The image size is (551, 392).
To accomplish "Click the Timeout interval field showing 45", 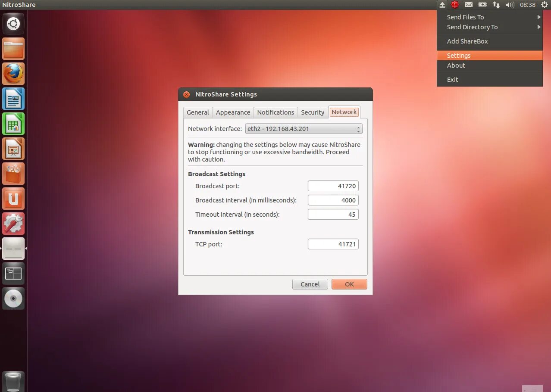I will (333, 215).
